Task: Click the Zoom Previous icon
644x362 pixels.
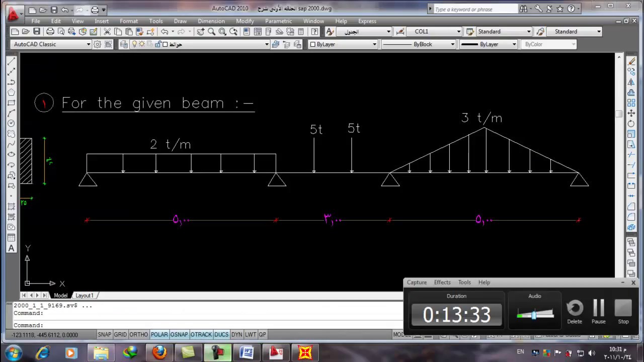Action: point(233,31)
